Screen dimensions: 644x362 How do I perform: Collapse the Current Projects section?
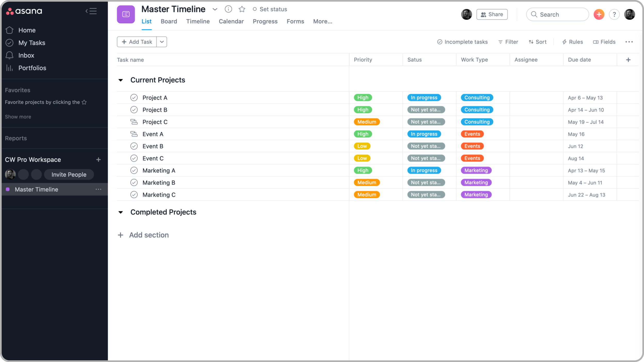pos(121,80)
